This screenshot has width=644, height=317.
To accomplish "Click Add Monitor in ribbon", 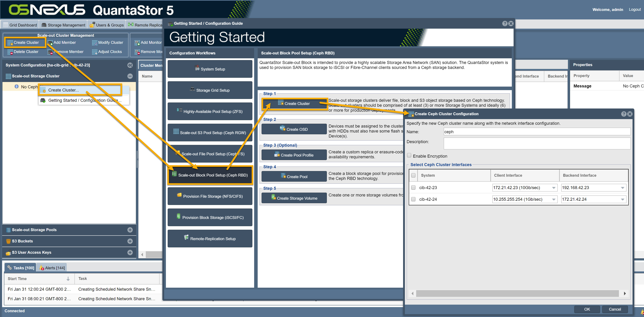I will [148, 43].
